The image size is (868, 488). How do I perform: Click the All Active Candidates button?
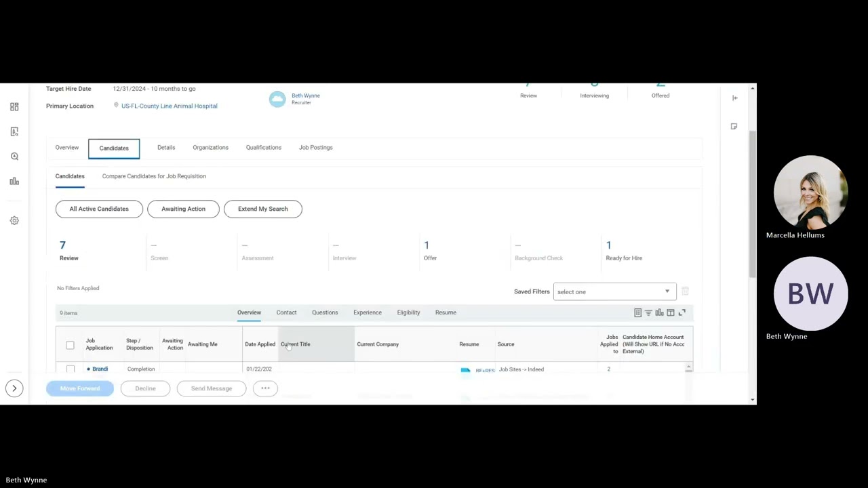(99, 209)
